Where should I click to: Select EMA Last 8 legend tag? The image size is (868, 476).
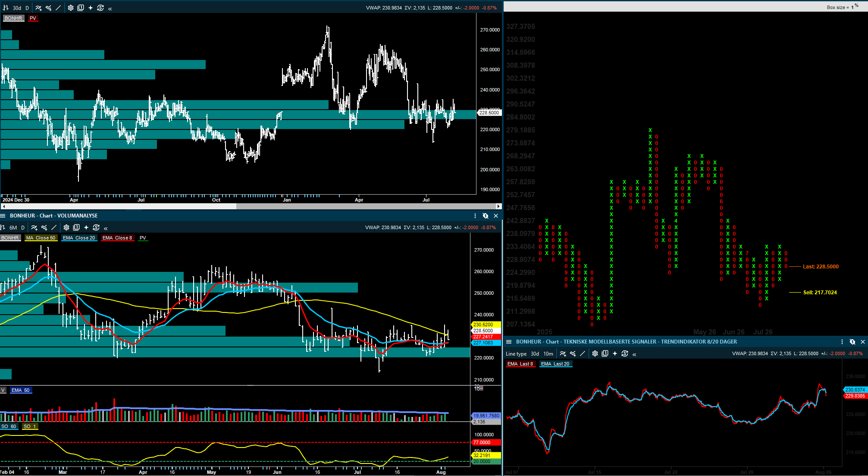tap(520, 364)
